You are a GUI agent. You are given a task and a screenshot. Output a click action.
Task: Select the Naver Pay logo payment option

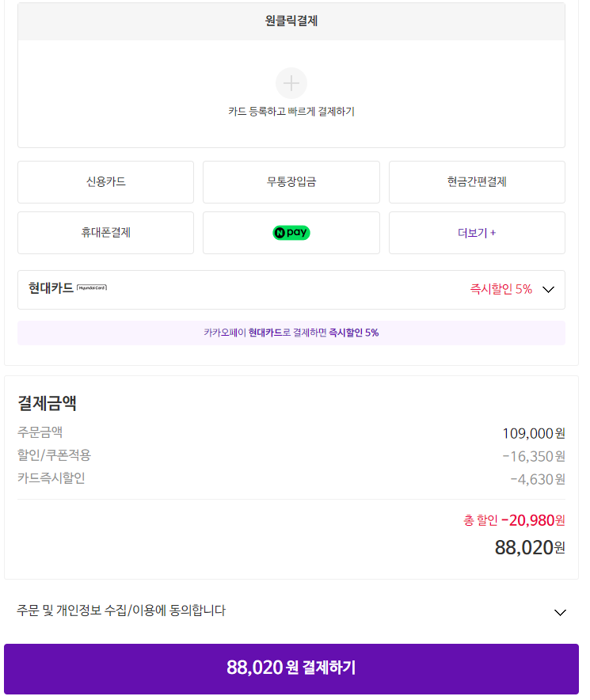coord(291,233)
